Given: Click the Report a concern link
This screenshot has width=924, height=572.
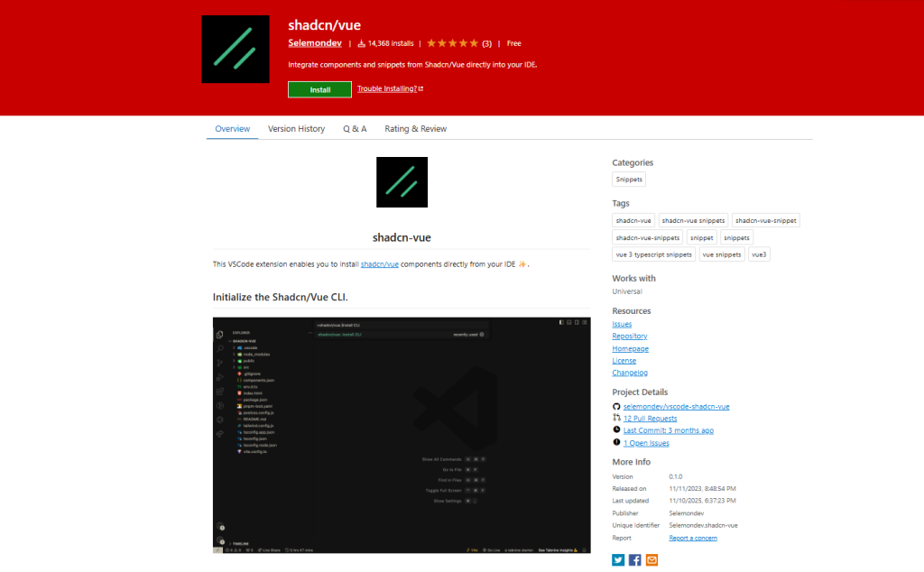Looking at the screenshot, I should (x=693, y=538).
